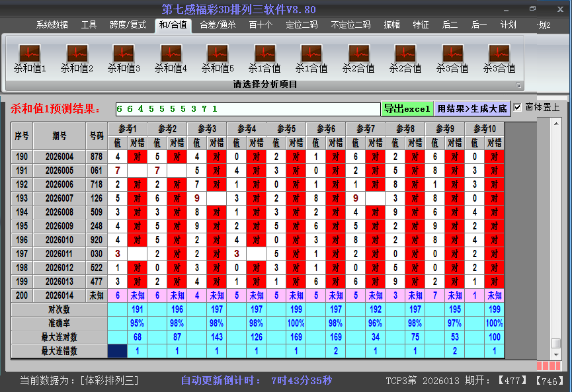Click the 导出excel button

coord(407,108)
